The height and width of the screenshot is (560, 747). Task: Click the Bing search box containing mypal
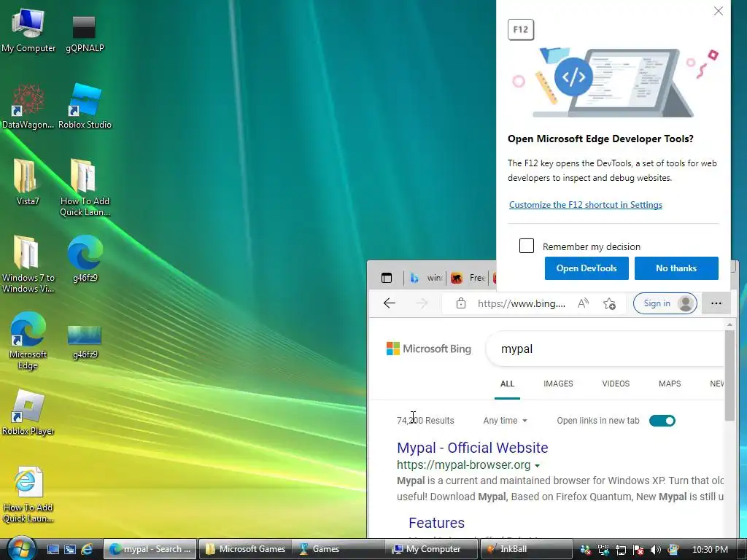(x=605, y=349)
